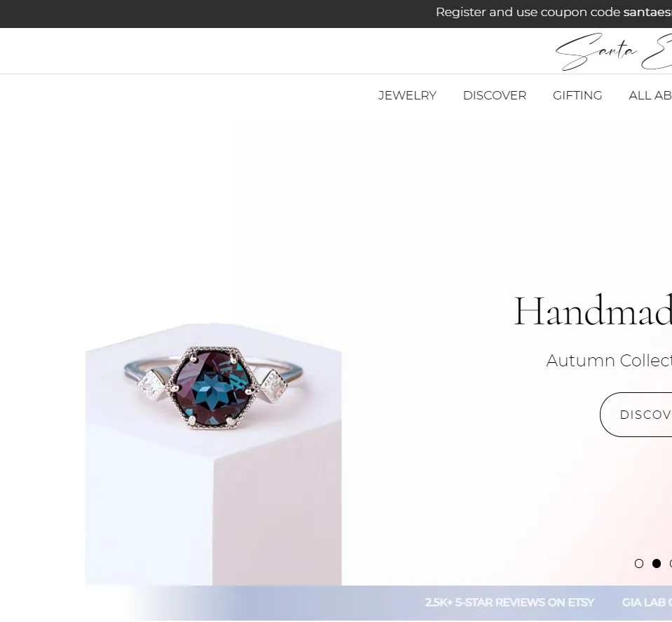Screen dimensions: 672x622
Task: Select the partially visible third carousel dot
Action: click(671, 564)
